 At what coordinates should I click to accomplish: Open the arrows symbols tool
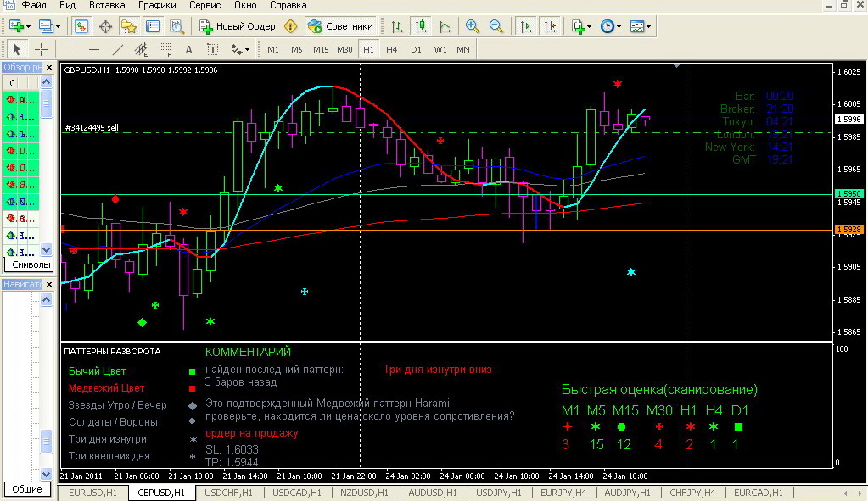click(x=236, y=49)
